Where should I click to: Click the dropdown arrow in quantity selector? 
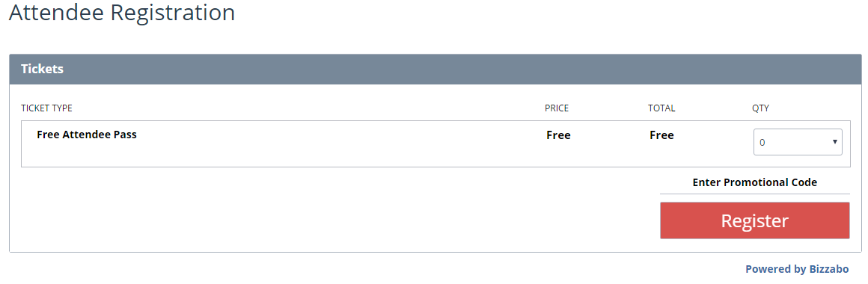point(834,142)
